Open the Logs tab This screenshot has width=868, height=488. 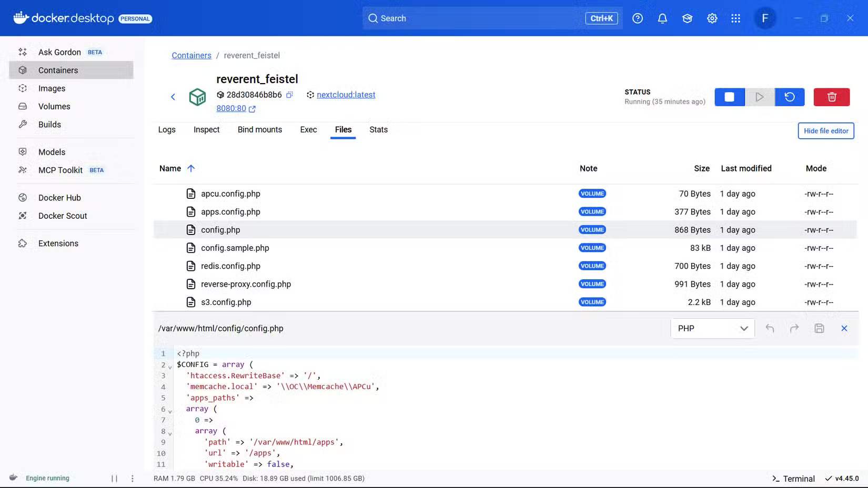point(166,129)
